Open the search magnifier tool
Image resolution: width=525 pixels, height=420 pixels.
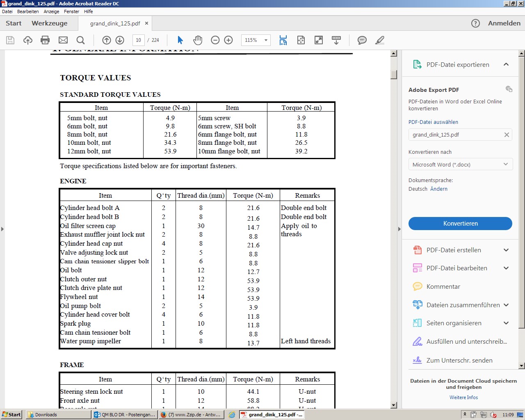point(81,40)
